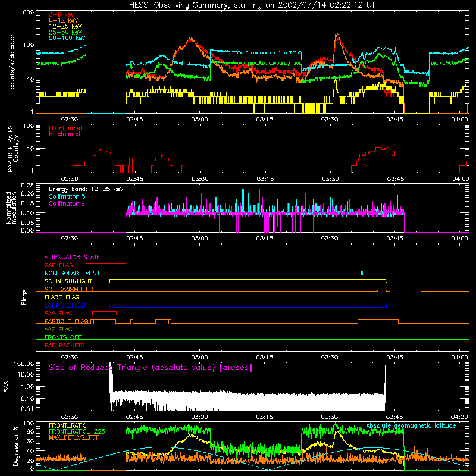The height and width of the screenshot is (476, 476).
Task: Select the 6-12 keV legend label
Action: (64, 20)
